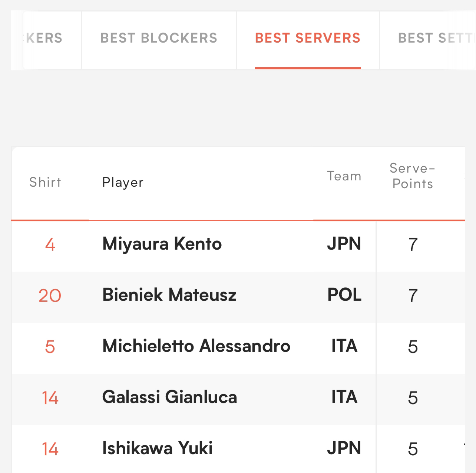Click JPN team in Miyaura Kento row
The width and height of the screenshot is (476, 473).
pos(344,244)
